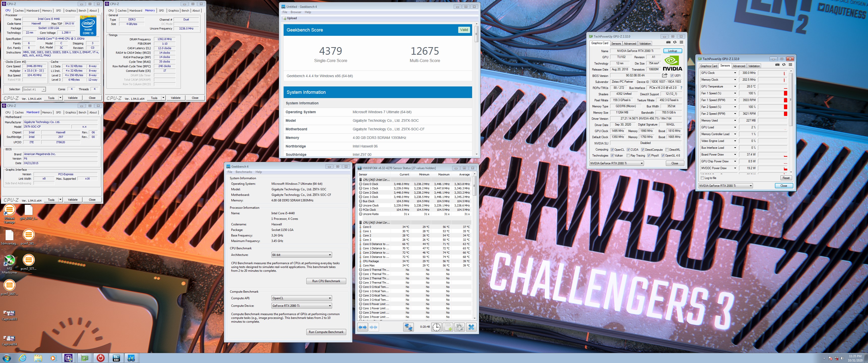Switch to Advanced tab in GPU-Z Sensors window
This screenshot has height=363, width=868.
coord(739,66)
